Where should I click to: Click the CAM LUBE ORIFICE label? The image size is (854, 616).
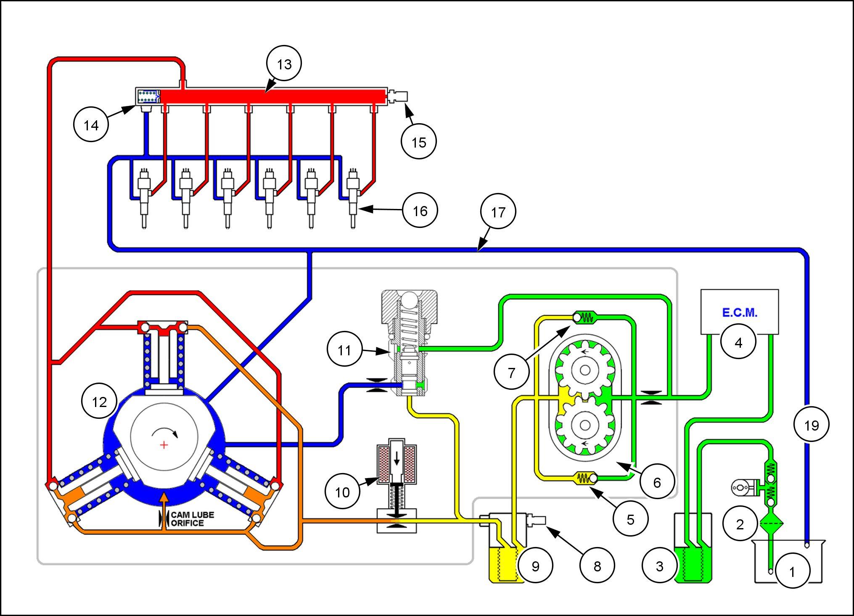pyautogui.click(x=192, y=519)
